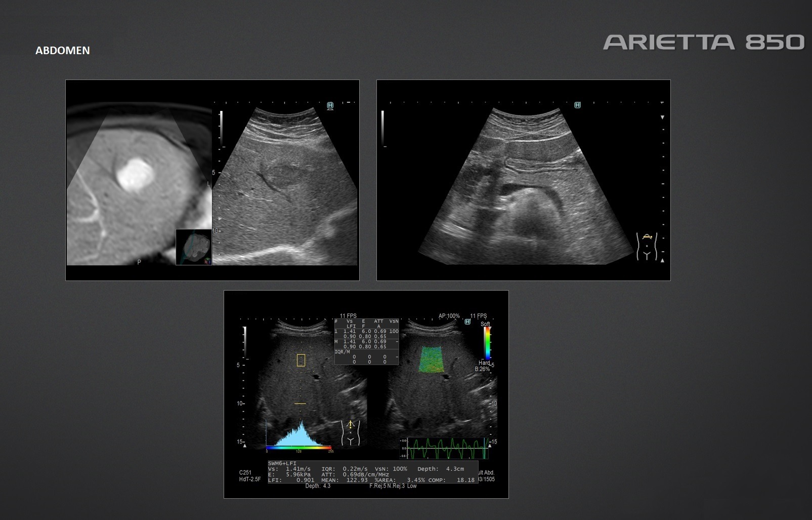The image size is (812, 520).
Task: Select the body mark icon in the kidney scan
Action: (647, 247)
